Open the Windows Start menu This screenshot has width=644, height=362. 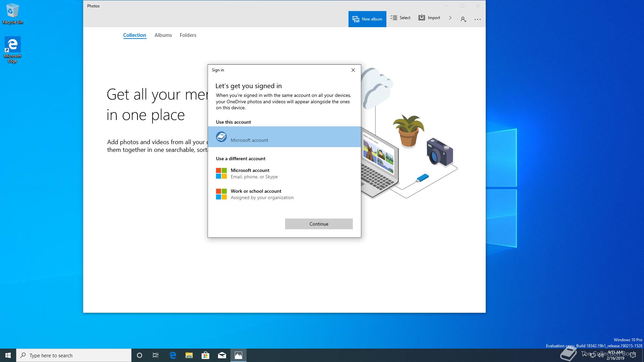[8, 355]
